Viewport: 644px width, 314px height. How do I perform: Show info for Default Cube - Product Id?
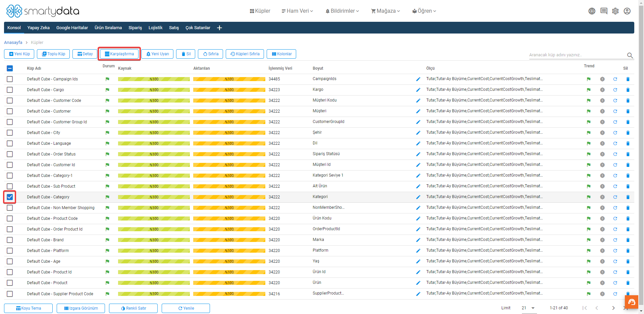coord(602,272)
